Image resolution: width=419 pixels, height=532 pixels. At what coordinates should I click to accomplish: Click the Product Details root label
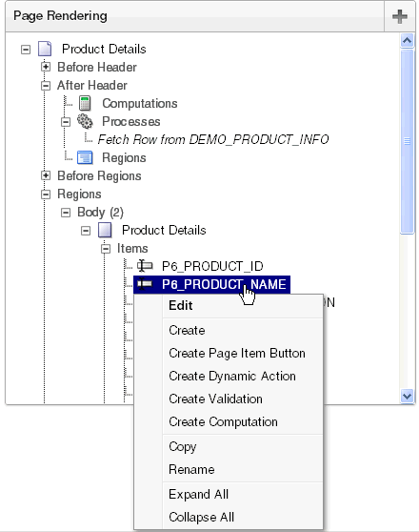(x=104, y=49)
